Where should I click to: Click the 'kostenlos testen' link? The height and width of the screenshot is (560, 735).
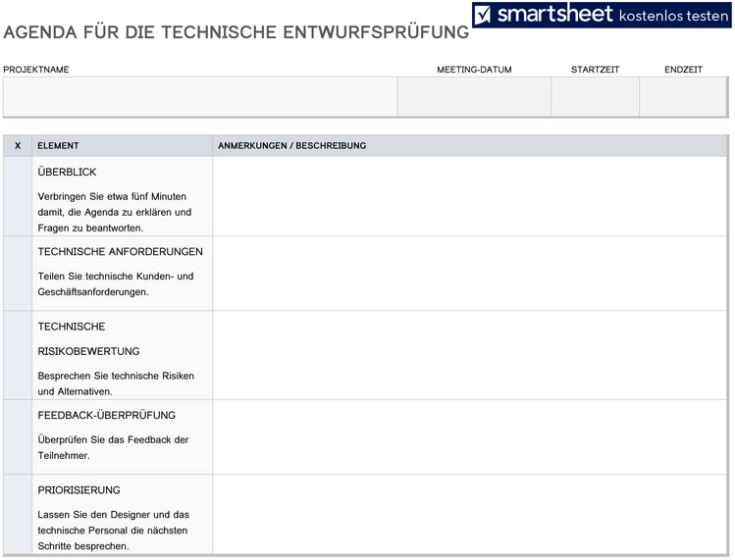click(673, 17)
